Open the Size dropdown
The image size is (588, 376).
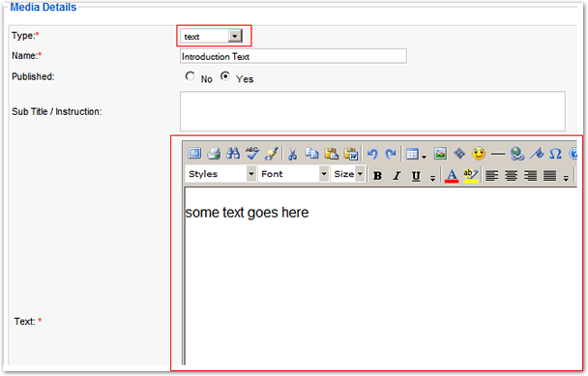coord(347,174)
